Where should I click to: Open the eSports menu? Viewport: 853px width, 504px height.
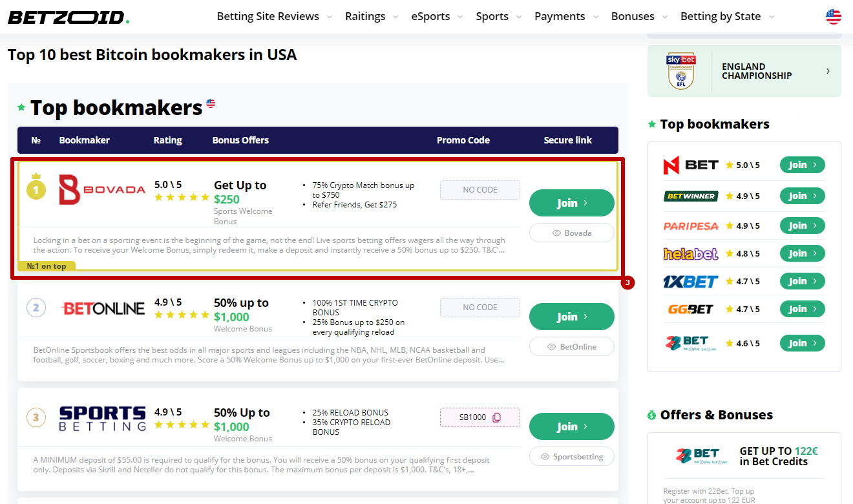point(437,17)
